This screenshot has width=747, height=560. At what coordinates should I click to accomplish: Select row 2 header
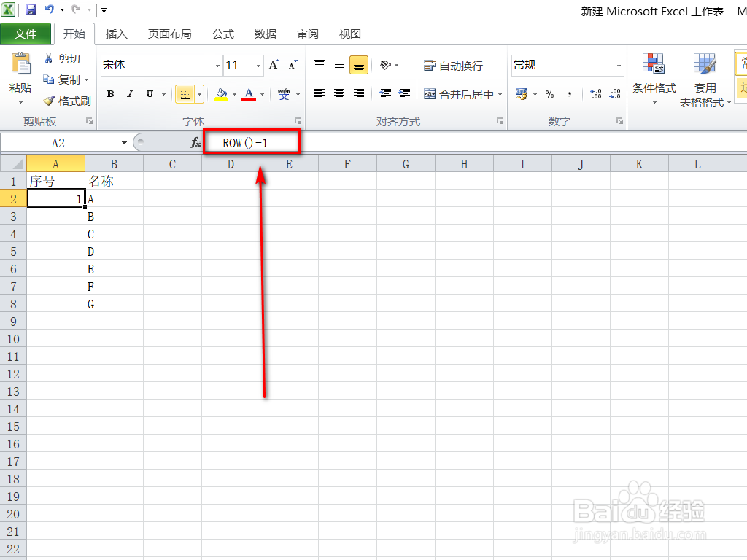pyautogui.click(x=13, y=198)
